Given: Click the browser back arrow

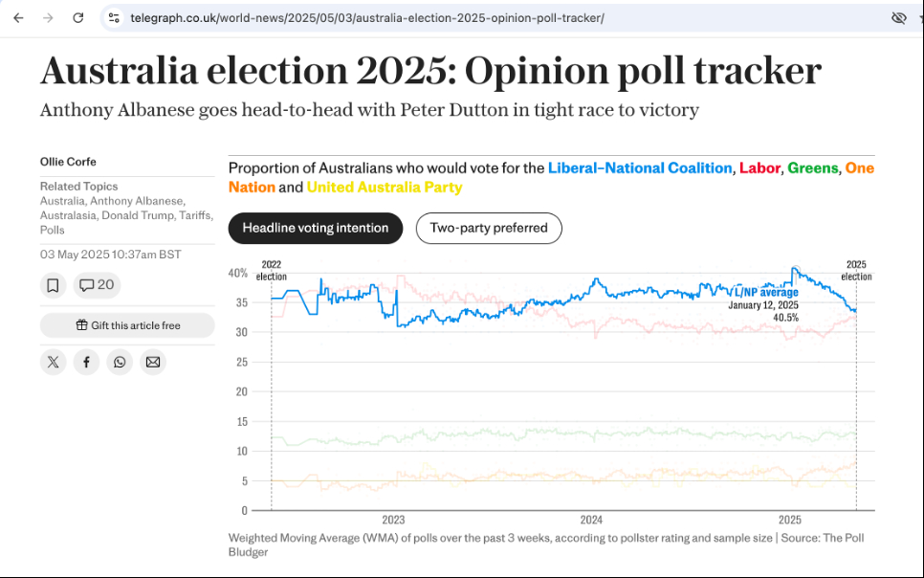Looking at the screenshot, I should [x=18, y=18].
